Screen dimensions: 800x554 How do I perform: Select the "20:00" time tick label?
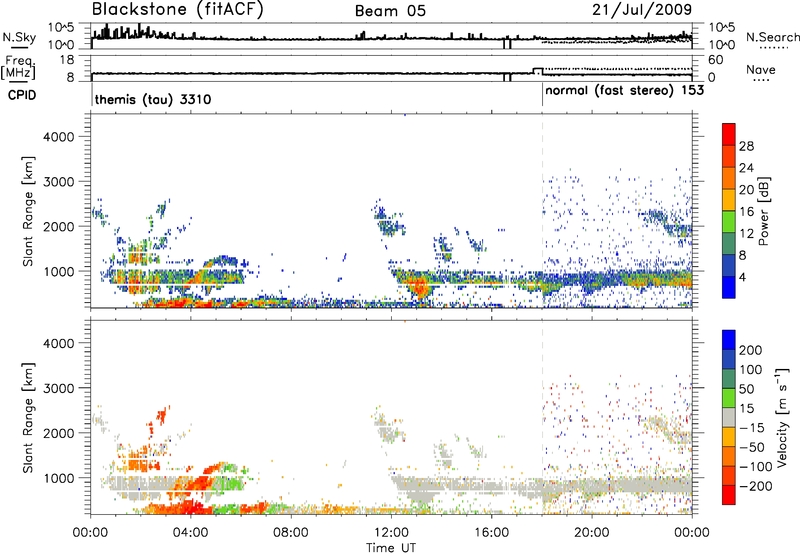point(591,533)
